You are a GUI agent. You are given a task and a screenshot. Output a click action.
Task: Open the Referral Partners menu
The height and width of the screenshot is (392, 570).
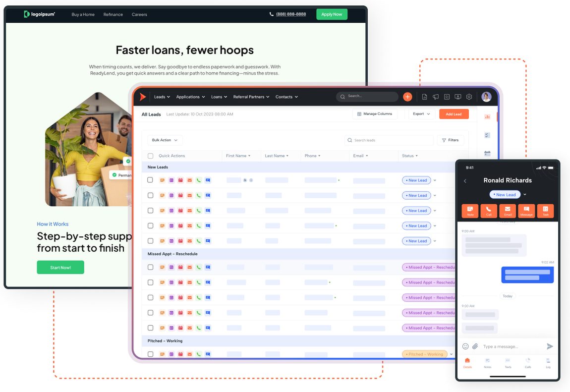(251, 97)
